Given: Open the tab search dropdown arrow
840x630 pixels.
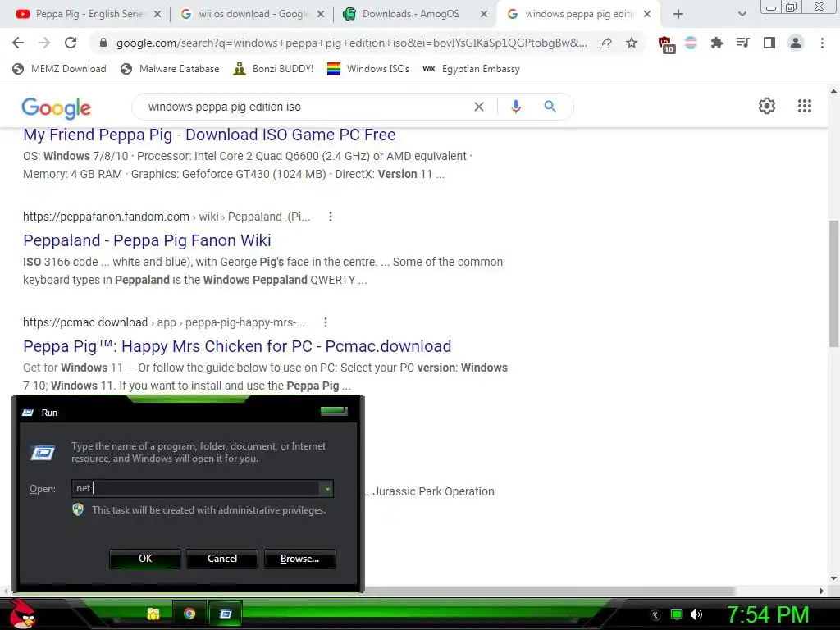Looking at the screenshot, I should pyautogui.click(x=742, y=14).
